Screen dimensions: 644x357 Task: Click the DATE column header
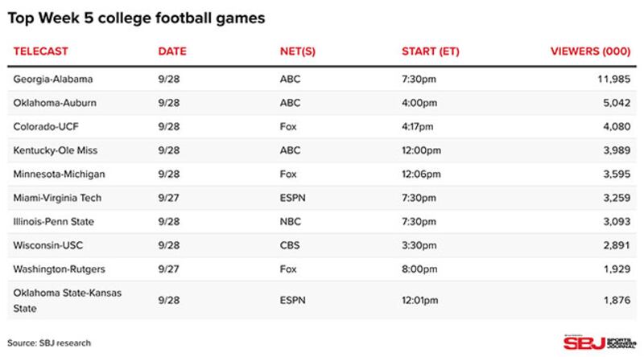(x=172, y=51)
